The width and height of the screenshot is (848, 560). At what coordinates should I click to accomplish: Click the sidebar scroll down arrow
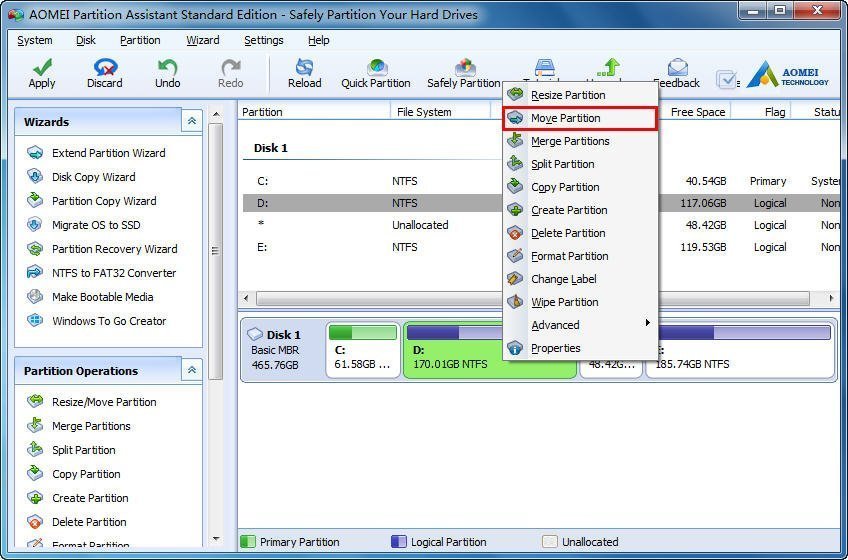tap(216, 539)
